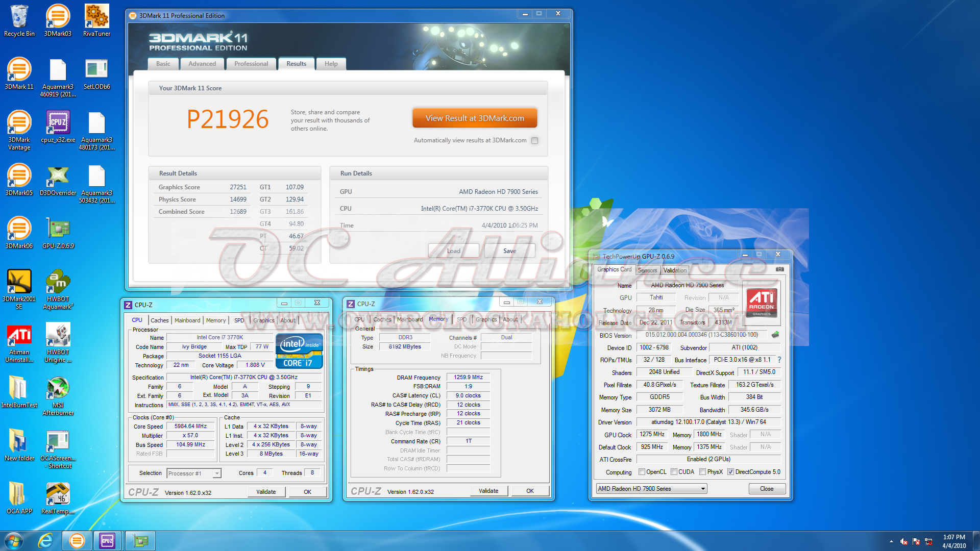Switch to the Basic tab in 3DMark 11
This screenshot has width=980, height=551.
pos(163,64)
